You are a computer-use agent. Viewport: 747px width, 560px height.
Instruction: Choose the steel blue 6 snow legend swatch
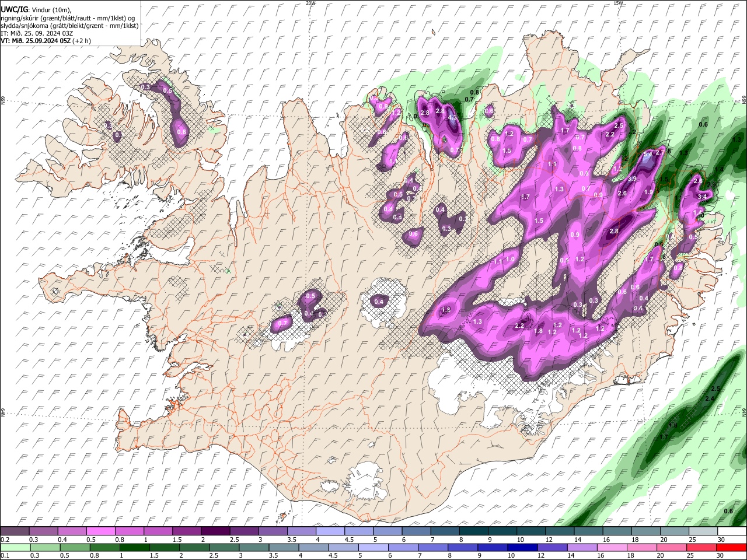(416, 531)
